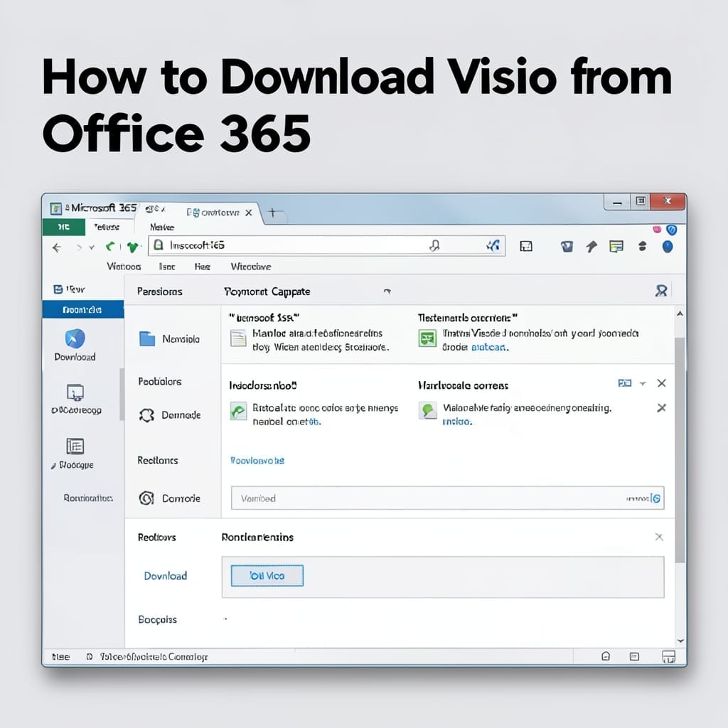Click the calendar-like window icon in toolbar
The image size is (728, 728).
tap(616, 247)
